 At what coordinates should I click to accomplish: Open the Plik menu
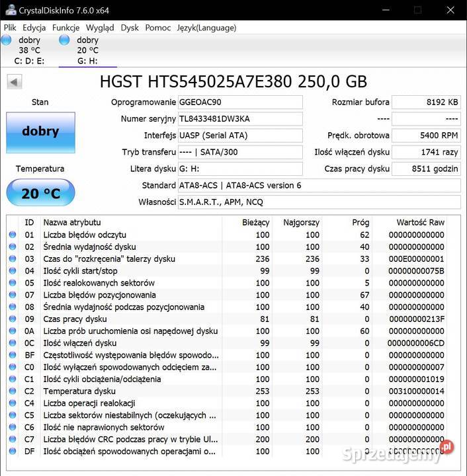(x=10, y=28)
